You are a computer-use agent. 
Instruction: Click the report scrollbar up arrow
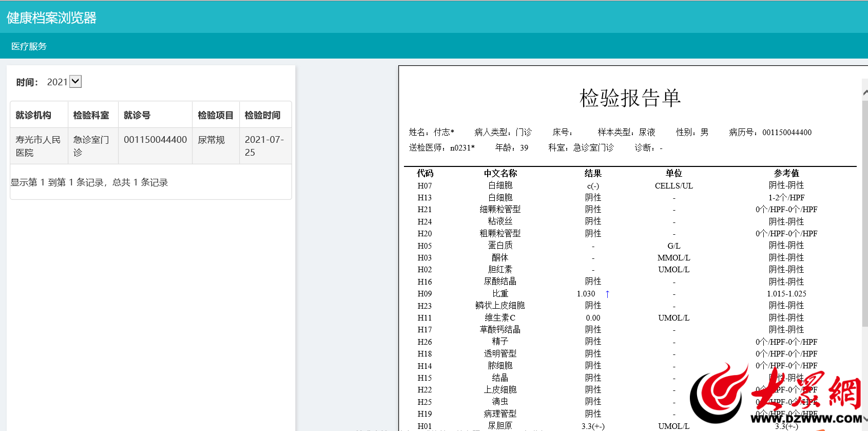pos(865,92)
